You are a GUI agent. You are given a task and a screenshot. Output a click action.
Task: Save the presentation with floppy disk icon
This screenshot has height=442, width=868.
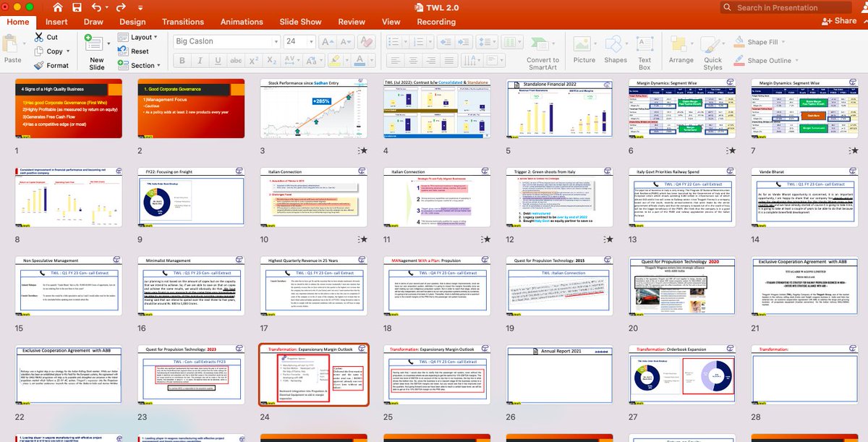pos(77,7)
